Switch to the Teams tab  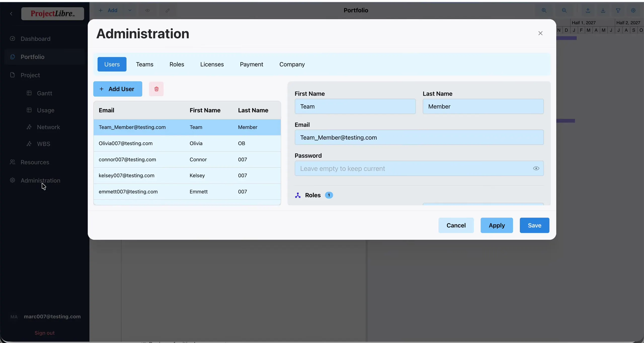click(145, 64)
